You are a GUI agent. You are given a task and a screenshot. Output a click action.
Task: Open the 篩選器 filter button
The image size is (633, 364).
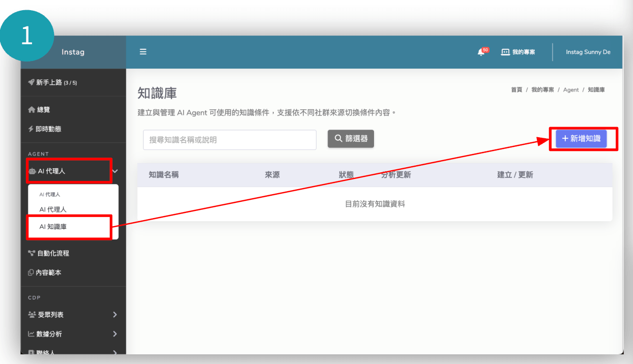click(351, 139)
